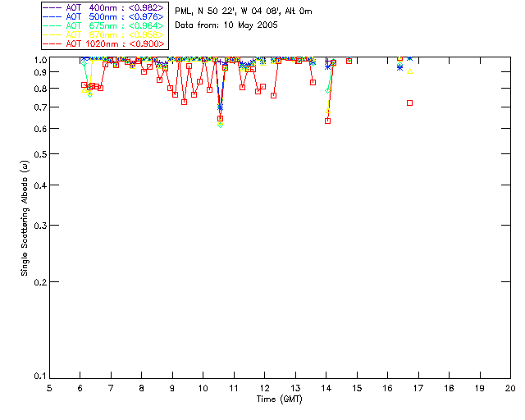Click the AOT 675nm green legend entry

103,25
